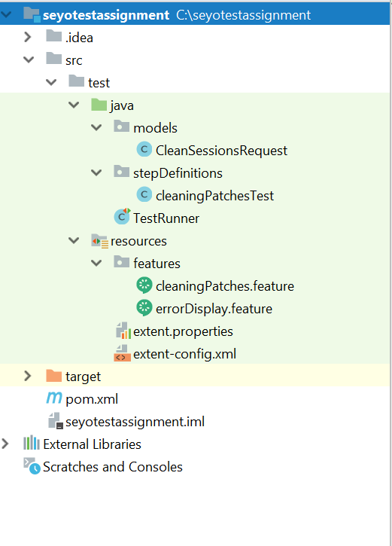The height and width of the screenshot is (546, 392).
Task: Open seyotestassignment.iml file
Action: [x=135, y=422]
